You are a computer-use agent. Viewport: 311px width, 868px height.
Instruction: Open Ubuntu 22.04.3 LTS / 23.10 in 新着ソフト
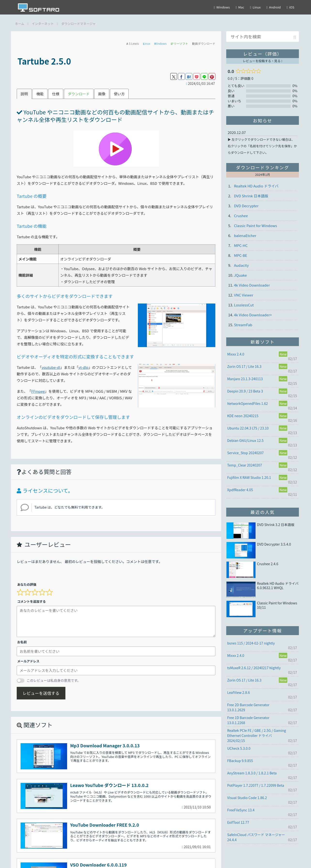(x=248, y=428)
